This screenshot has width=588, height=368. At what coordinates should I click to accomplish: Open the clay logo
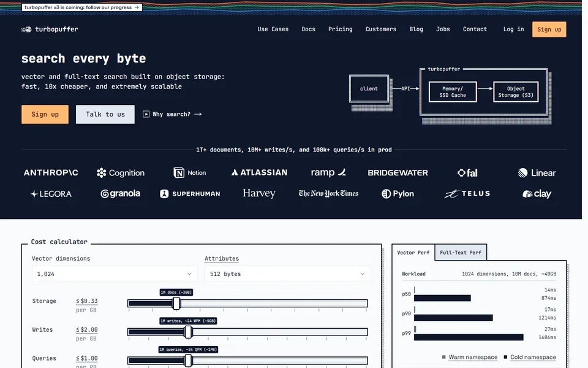click(537, 194)
